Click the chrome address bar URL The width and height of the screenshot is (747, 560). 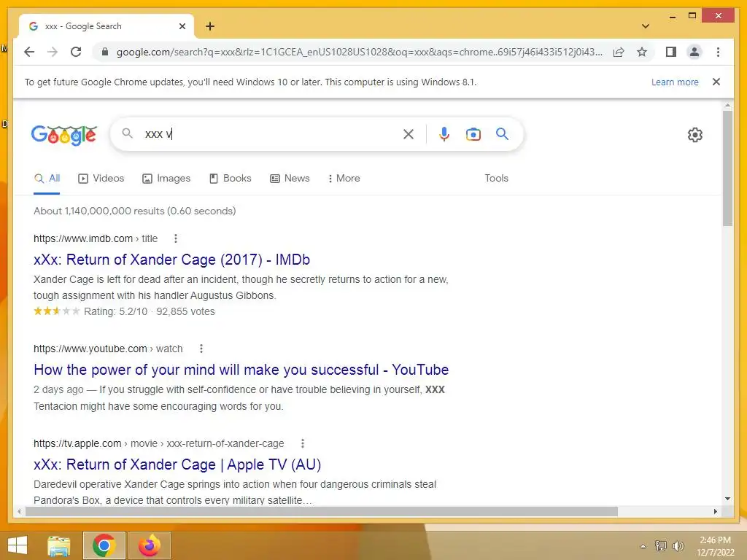pyautogui.click(x=359, y=52)
